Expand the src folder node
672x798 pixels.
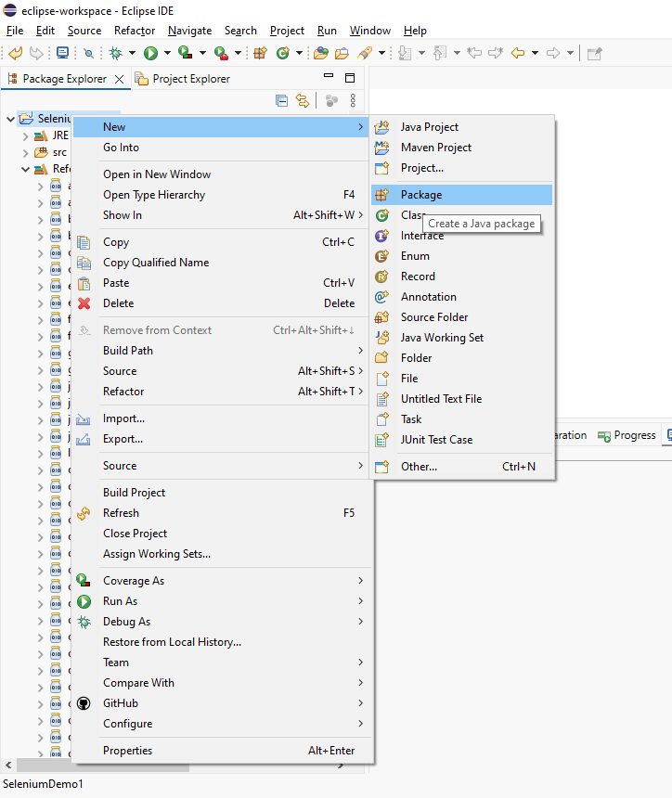[x=25, y=153]
